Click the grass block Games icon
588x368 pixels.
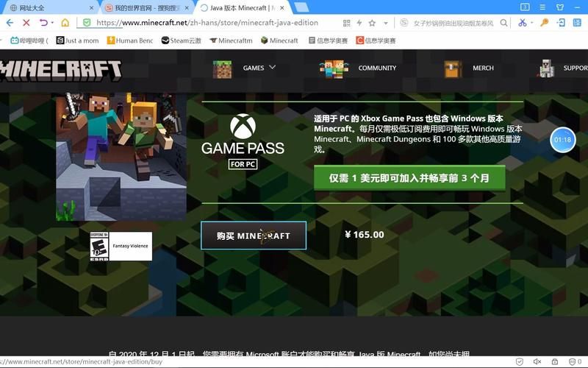222,69
